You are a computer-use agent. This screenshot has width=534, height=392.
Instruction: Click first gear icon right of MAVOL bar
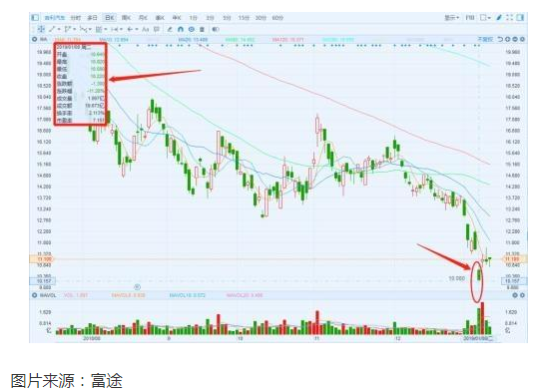tap(515, 295)
